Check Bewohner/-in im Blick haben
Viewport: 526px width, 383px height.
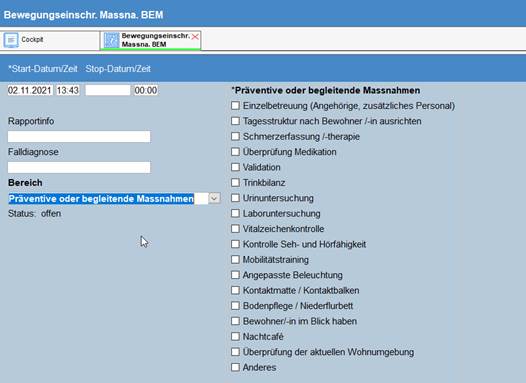click(x=235, y=321)
